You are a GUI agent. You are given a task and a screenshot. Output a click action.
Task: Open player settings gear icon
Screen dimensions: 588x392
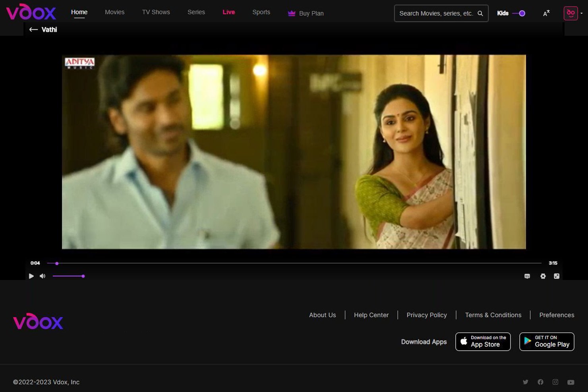pyautogui.click(x=543, y=276)
